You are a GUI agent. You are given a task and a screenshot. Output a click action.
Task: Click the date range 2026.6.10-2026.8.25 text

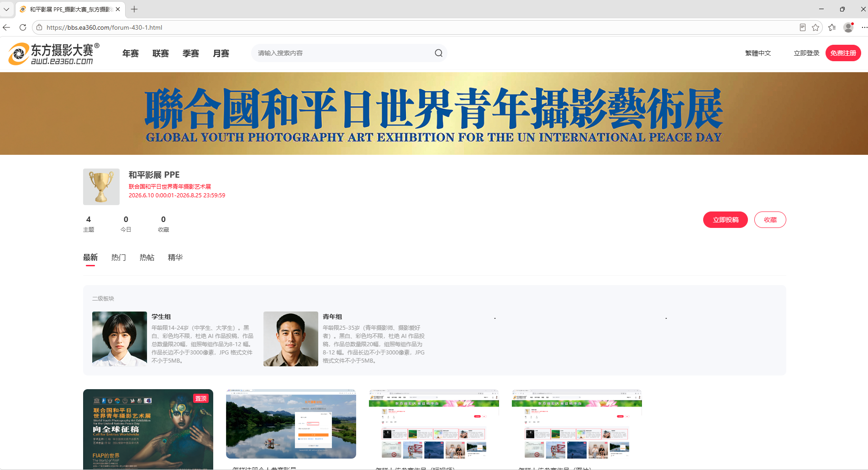(x=177, y=195)
